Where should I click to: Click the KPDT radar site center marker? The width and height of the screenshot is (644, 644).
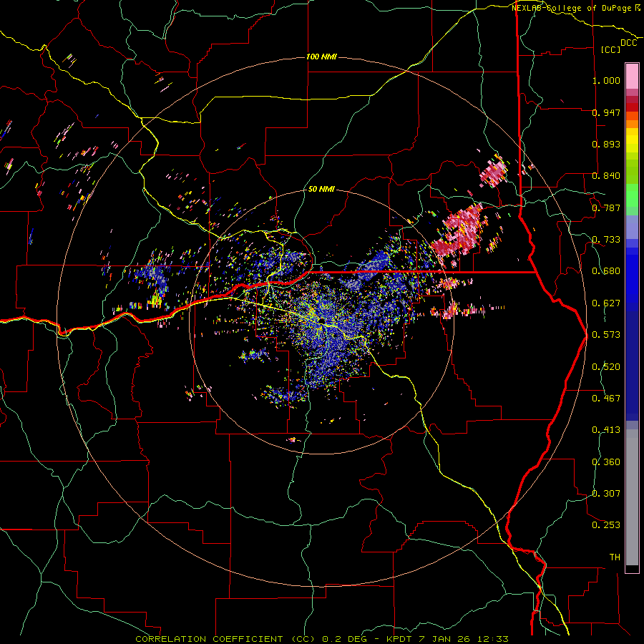(x=321, y=321)
